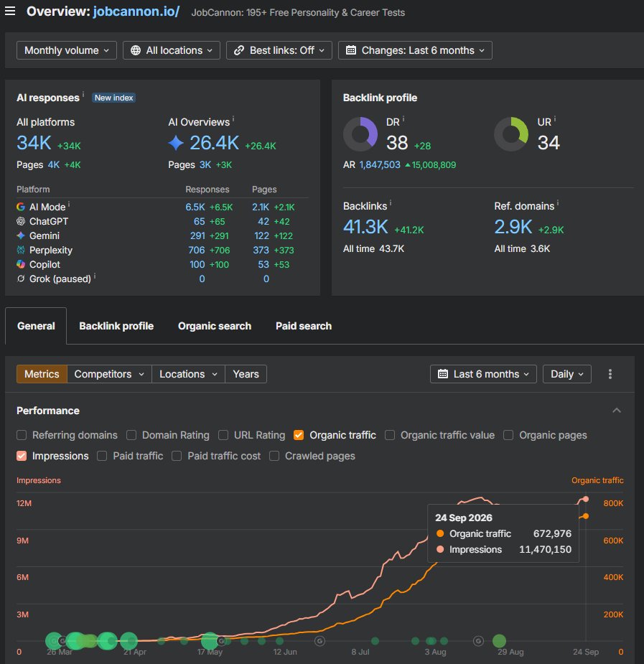This screenshot has width=644, height=664.
Task: Enable the Referring domains checkbox
Action: pyautogui.click(x=22, y=435)
